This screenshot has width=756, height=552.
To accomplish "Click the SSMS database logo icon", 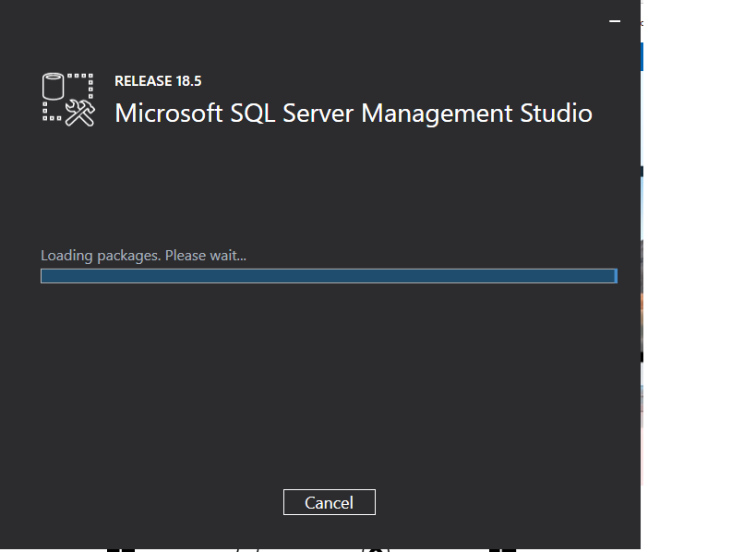I will point(53,88).
